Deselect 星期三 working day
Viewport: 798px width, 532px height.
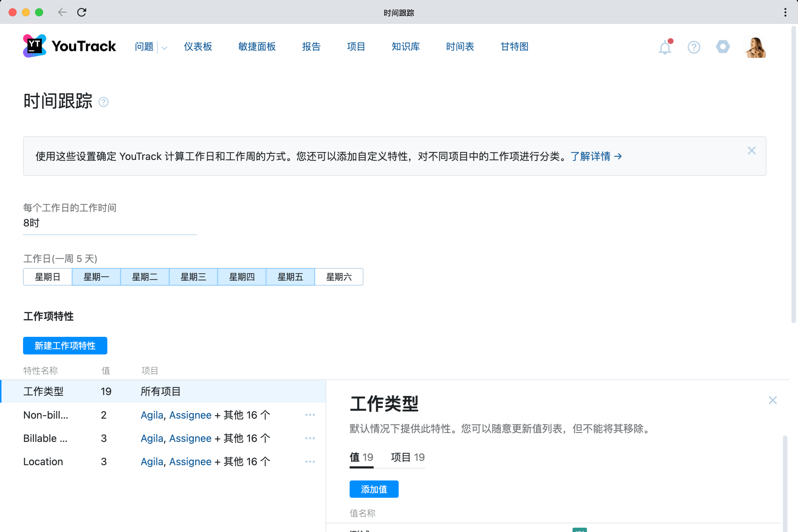(193, 277)
